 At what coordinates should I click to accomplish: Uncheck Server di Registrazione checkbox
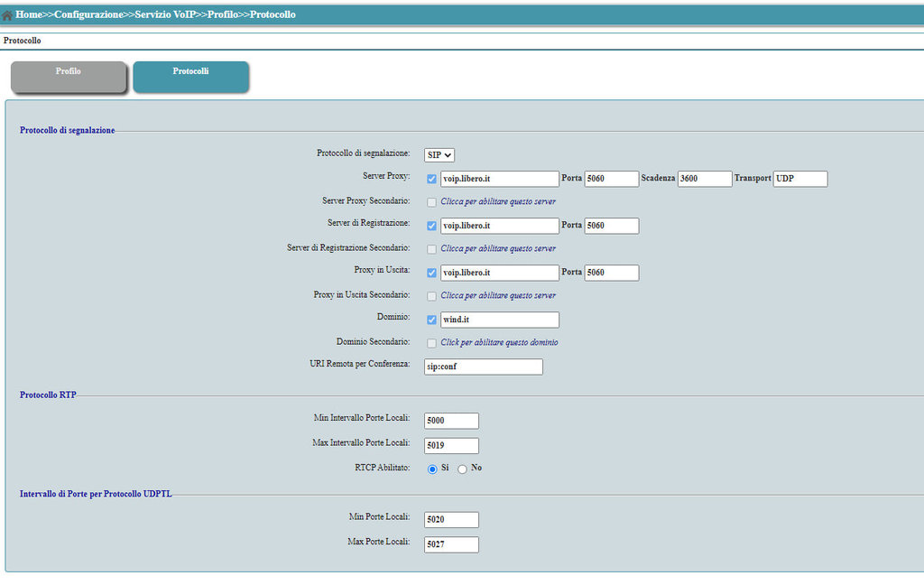(431, 226)
